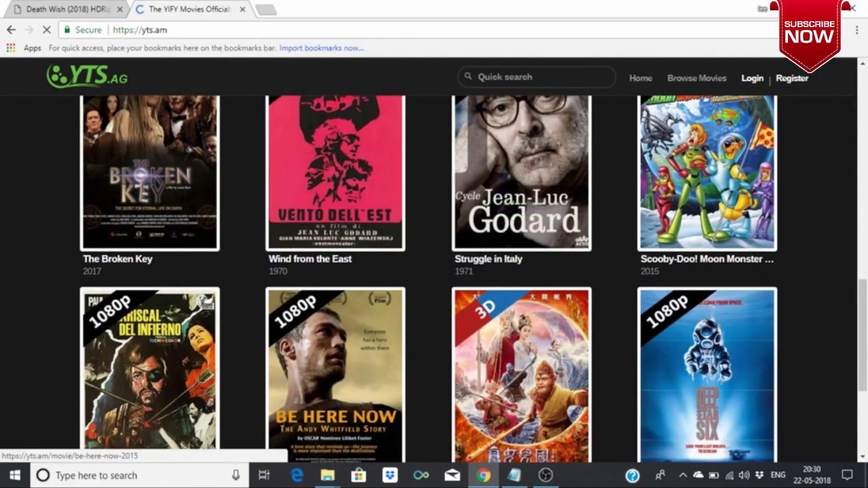868x488 pixels.
Task: Stop loading the page
Action: [47, 30]
